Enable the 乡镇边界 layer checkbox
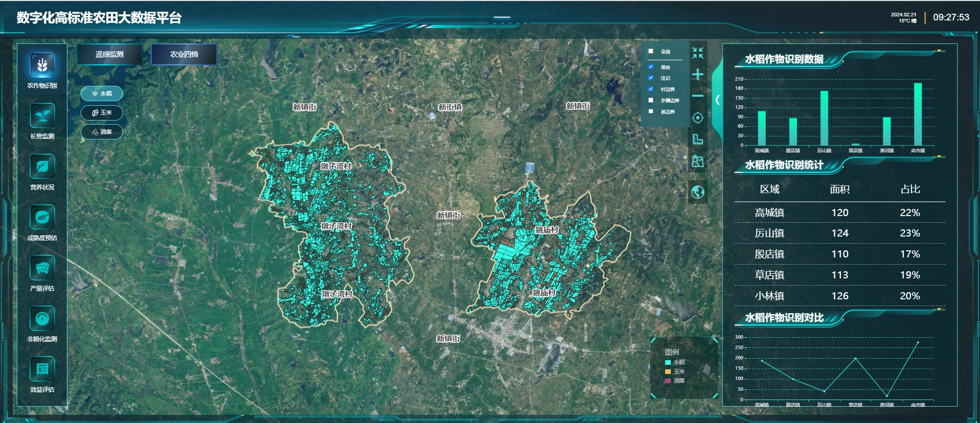This screenshot has width=980, height=423. tap(651, 100)
